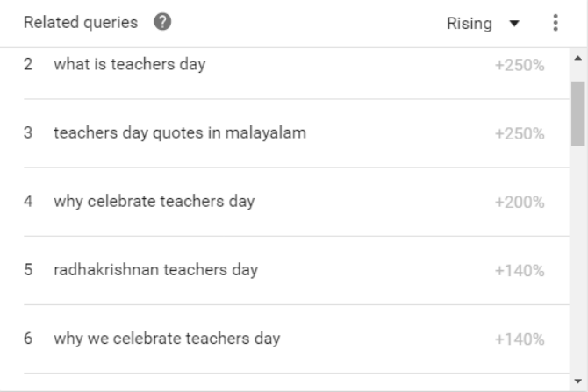Screen dimensions: 588x392
Task: Click rank number 2 in the list
Action: click(28, 65)
